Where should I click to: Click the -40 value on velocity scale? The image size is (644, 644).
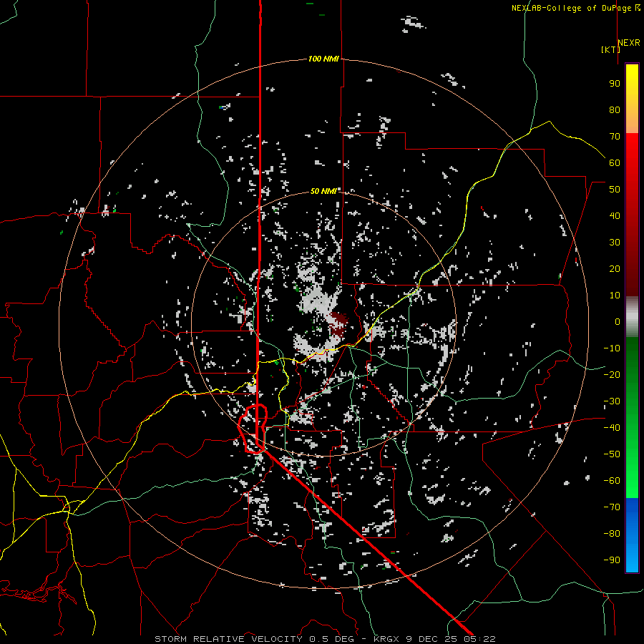tap(612, 428)
